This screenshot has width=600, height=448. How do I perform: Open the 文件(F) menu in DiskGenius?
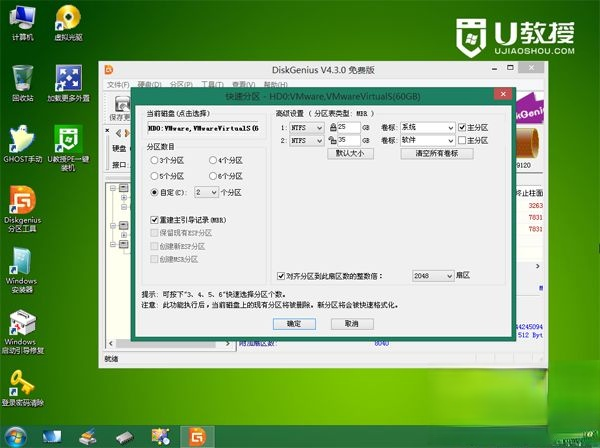click(118, 85)
